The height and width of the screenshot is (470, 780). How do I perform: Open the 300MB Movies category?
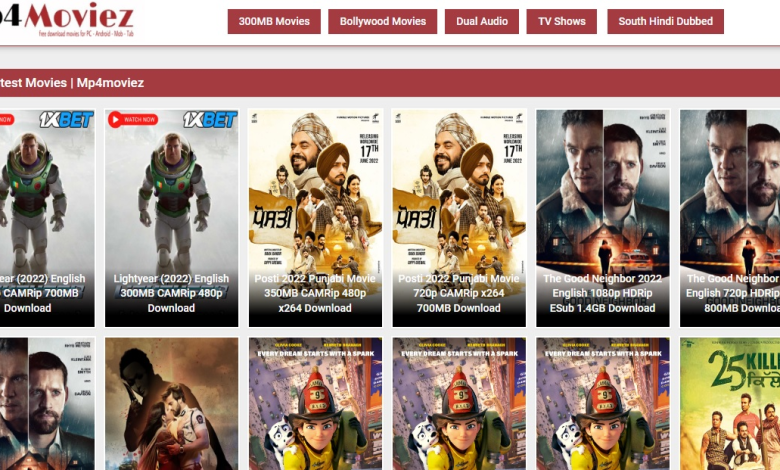coord(274,21)
